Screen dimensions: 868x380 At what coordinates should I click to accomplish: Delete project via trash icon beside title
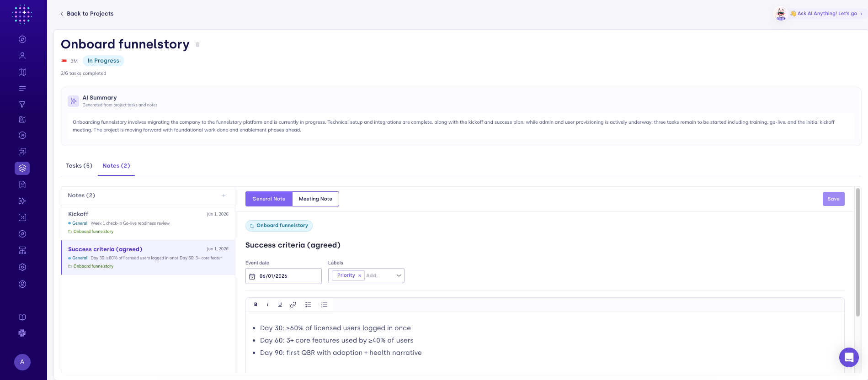click(197, 45)
